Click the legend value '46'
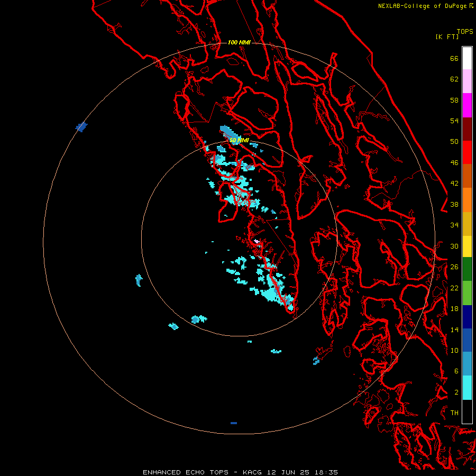This screenshot has width=476, height=476. 454,163
